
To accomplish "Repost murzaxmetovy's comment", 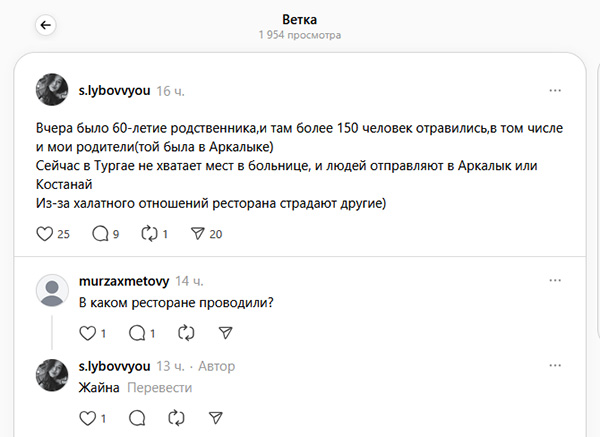I will coord(179,333).
